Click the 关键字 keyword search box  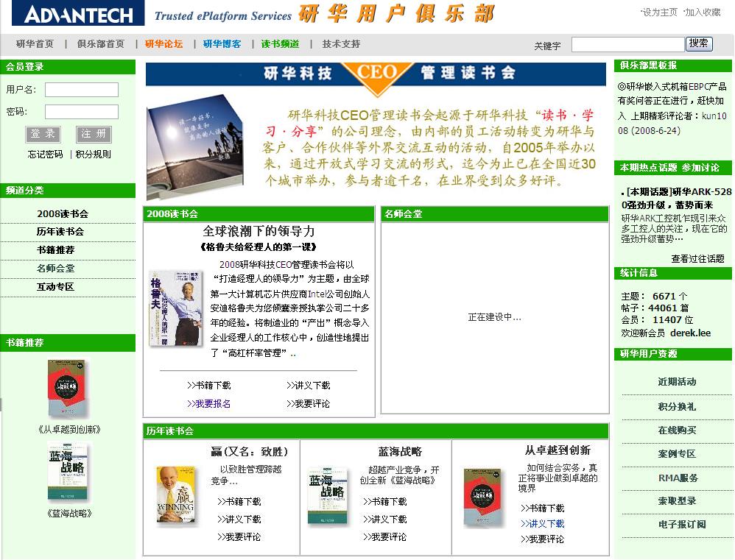tap(627, 45)
